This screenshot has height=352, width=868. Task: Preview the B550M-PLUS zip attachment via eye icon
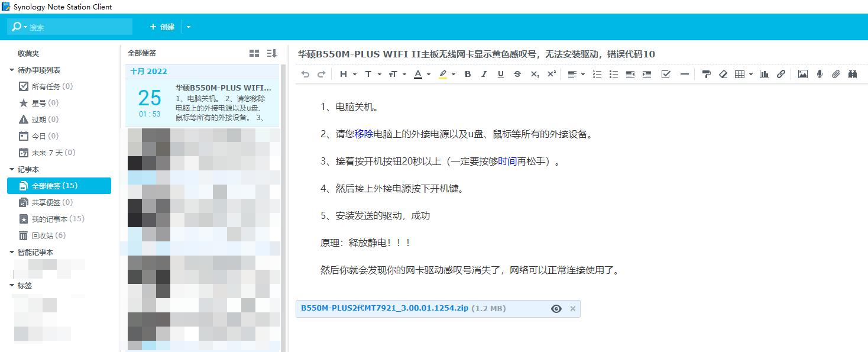tap(556, 308)
